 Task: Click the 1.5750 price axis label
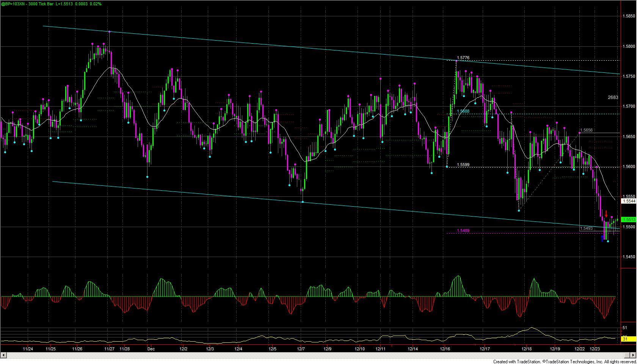[629, 76]
